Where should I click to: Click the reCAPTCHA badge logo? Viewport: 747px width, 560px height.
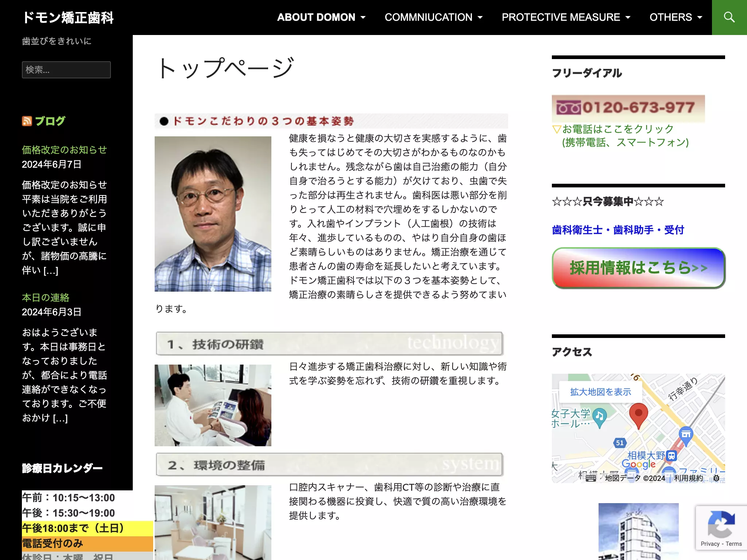pos(721,524)
